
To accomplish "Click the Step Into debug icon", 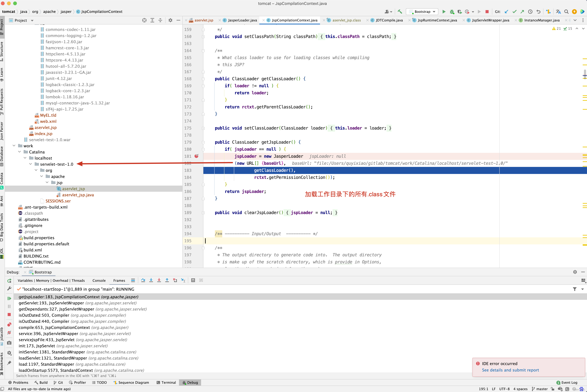I will (x=151, y=280).
